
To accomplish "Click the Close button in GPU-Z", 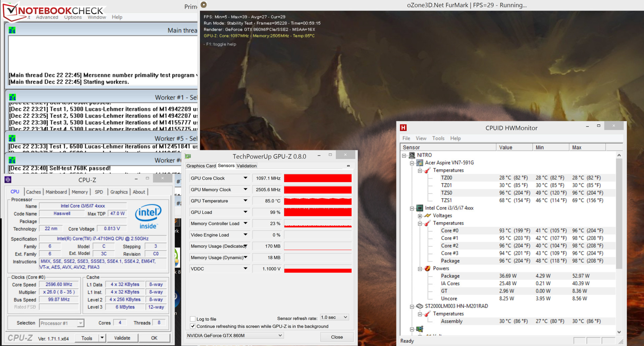I will pos(337,337).
